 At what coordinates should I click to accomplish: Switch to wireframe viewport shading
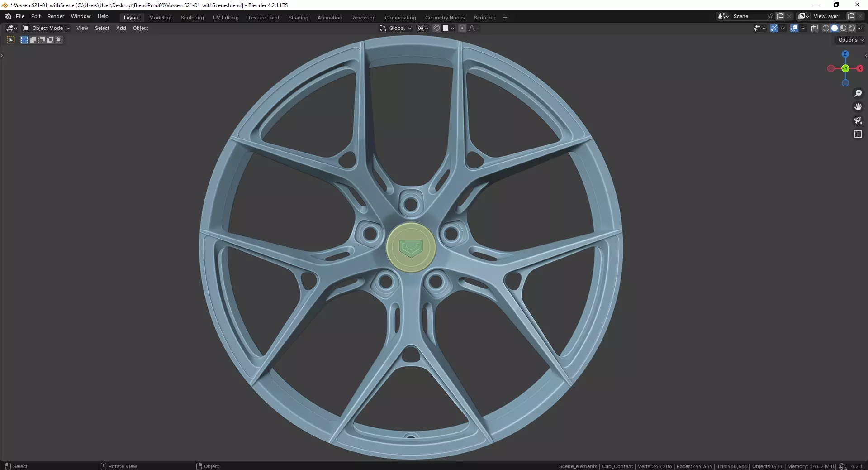coord(826,28)
